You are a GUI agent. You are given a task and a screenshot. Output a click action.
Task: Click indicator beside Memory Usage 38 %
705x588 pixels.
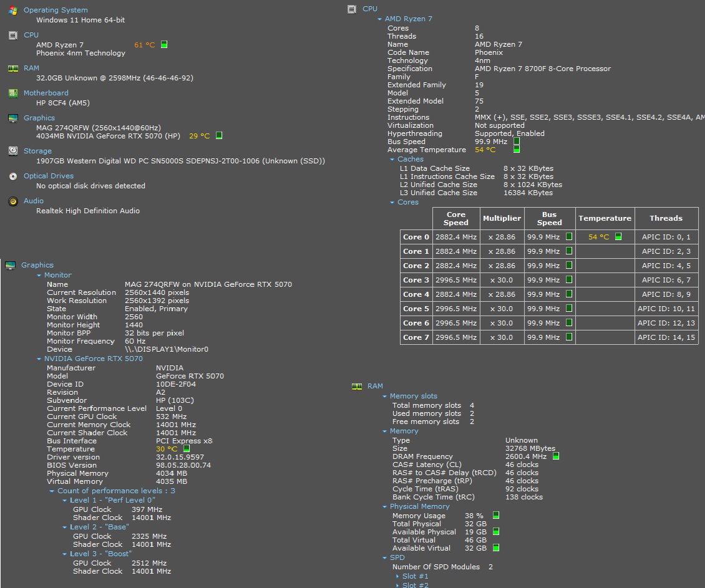pyautogui.click(x=496, y=515)
